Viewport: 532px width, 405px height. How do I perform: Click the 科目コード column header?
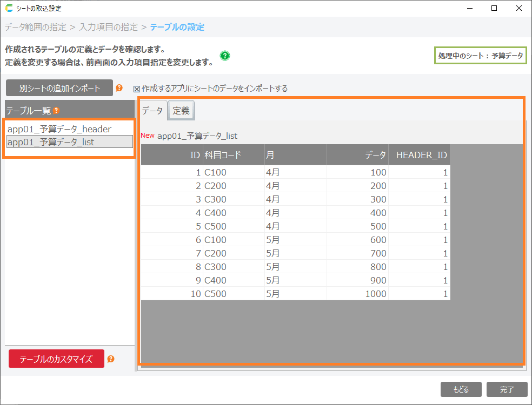click(234, 156)
